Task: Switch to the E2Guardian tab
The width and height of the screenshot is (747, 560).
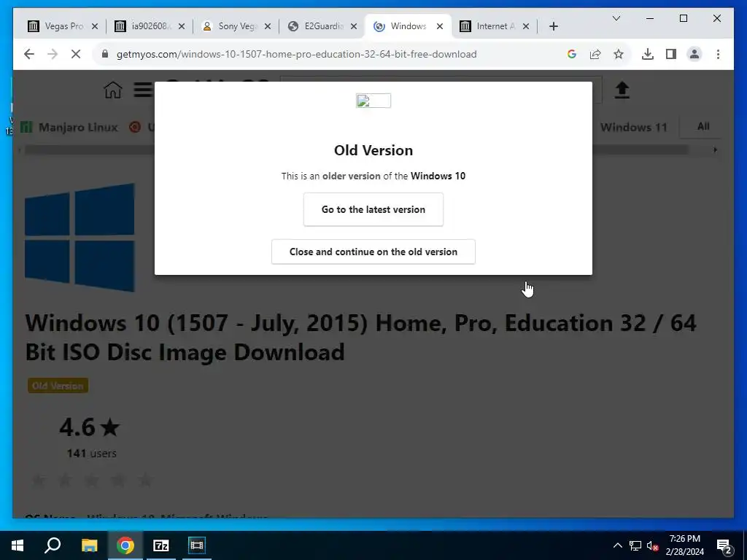Action: [323, 26]
